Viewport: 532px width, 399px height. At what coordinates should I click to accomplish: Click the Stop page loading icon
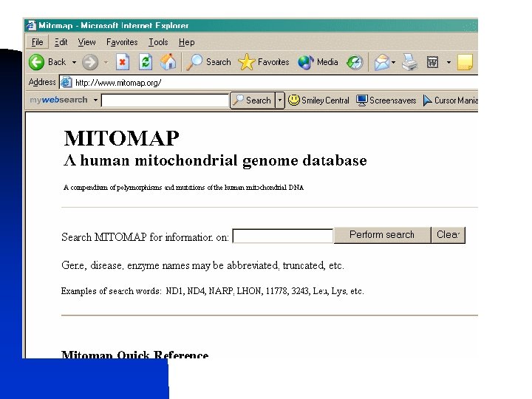click(123, 62)
